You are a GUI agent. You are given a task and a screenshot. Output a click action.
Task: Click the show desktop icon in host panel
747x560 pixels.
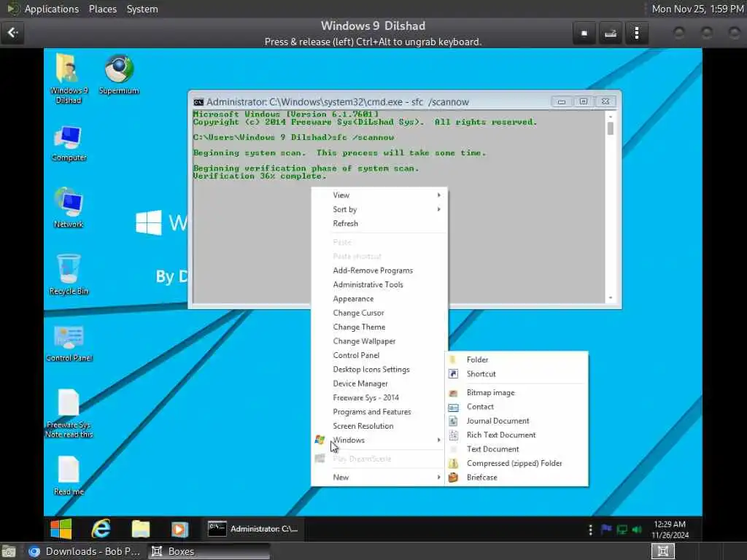9,551
